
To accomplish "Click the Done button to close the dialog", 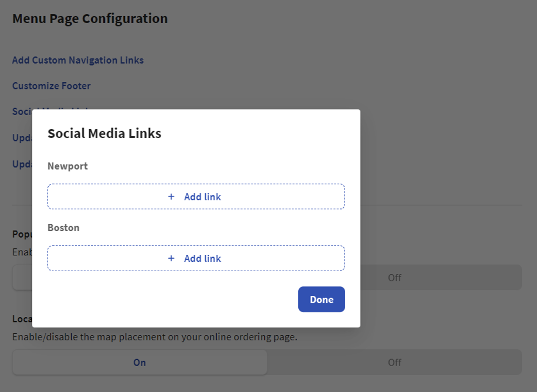I will click(321, 299).
